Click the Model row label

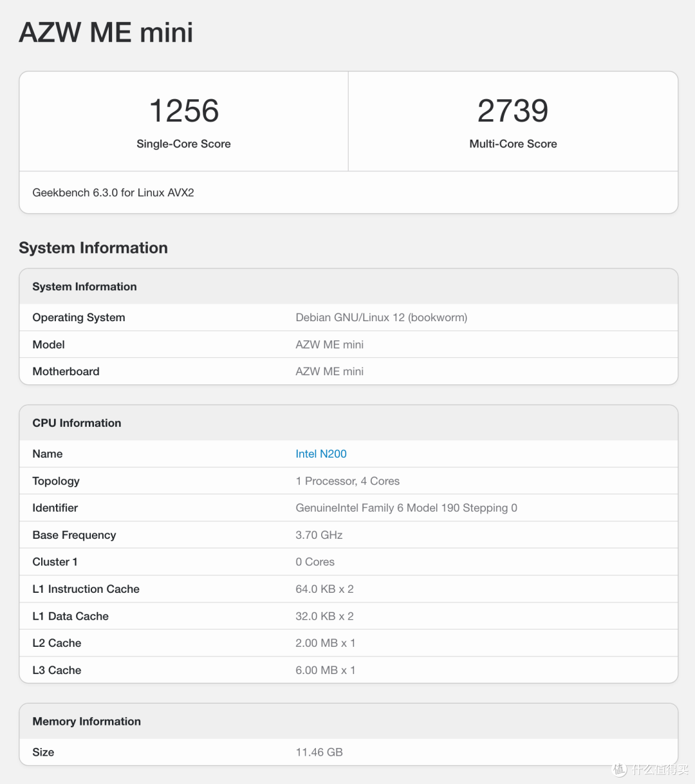[x=48, y=345]
